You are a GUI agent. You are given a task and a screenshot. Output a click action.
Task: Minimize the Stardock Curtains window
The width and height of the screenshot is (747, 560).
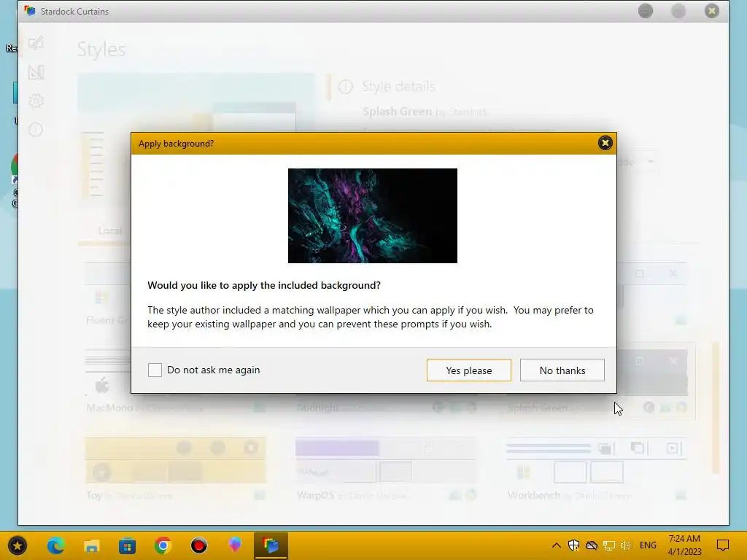tap(646, 11)
